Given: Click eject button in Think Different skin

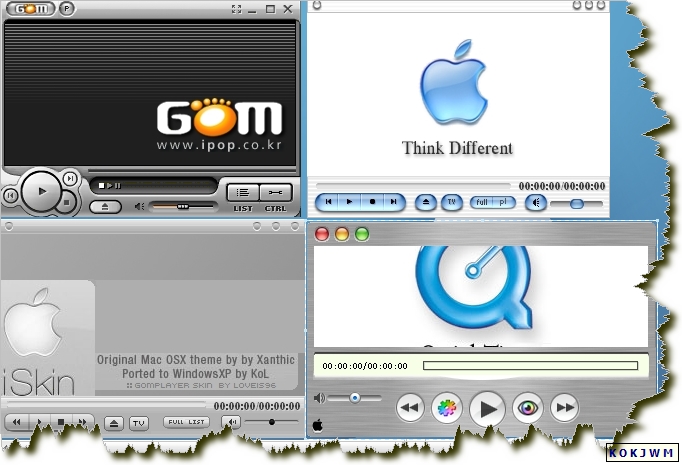Looking at the screenshot, I should click(425, 202).
